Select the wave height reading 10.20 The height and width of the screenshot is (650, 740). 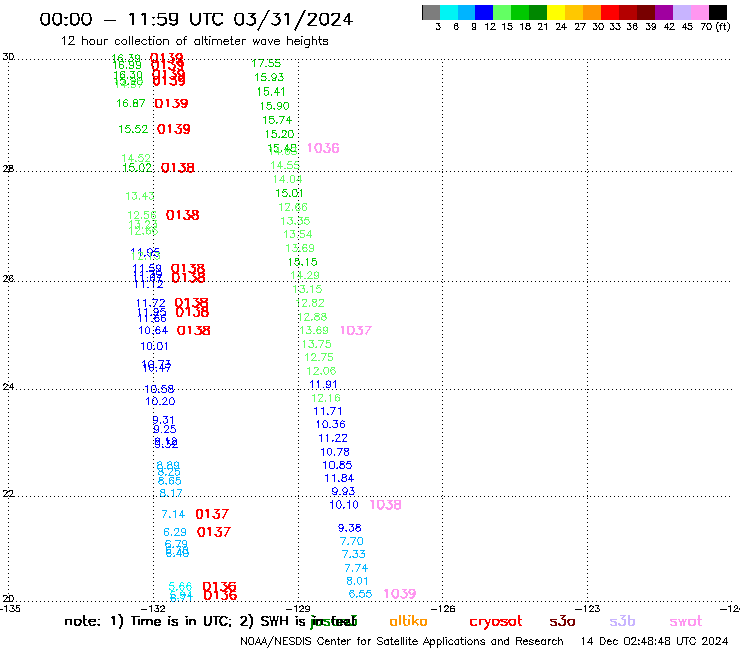(160, 402)
